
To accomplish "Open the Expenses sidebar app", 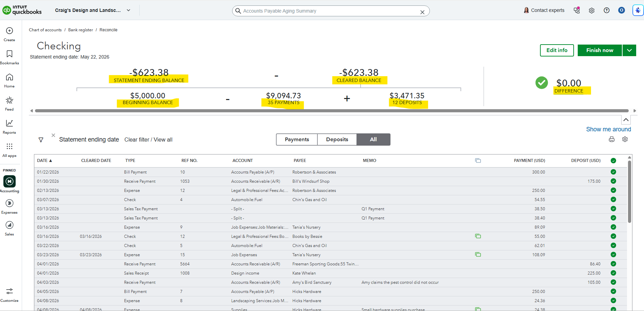I will tap(10, 207).
